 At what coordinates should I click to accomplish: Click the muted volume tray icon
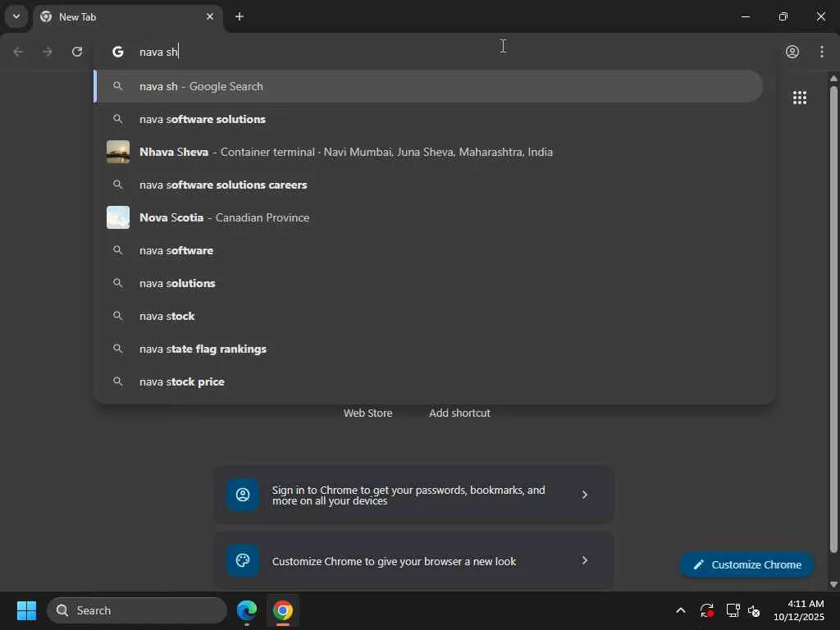(x=755, y=610)
